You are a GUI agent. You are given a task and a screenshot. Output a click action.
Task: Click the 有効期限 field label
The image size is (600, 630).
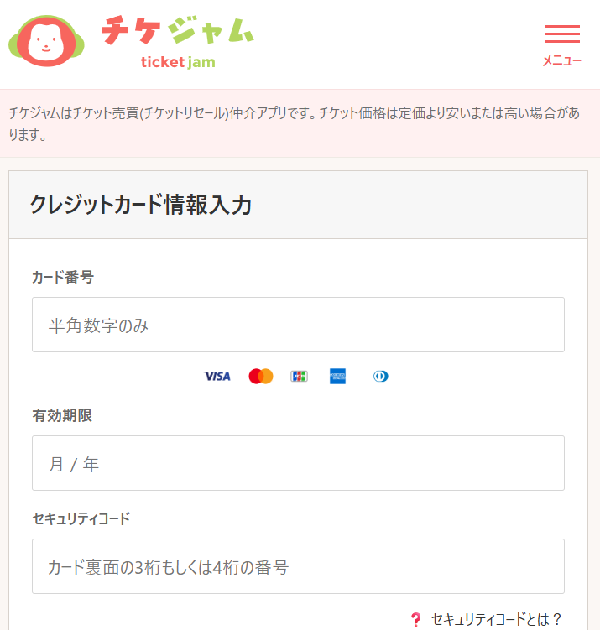point(62,415)
